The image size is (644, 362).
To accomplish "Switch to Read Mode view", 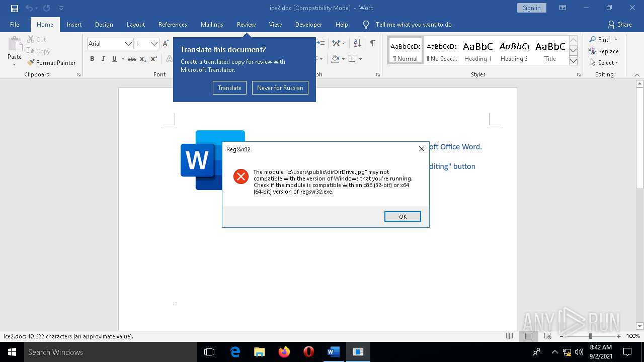I will pos(509,336).
